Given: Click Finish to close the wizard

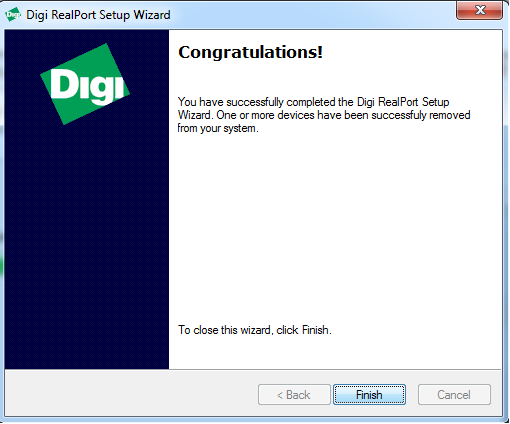Looking at the screenshot, I should coord(369,395).
